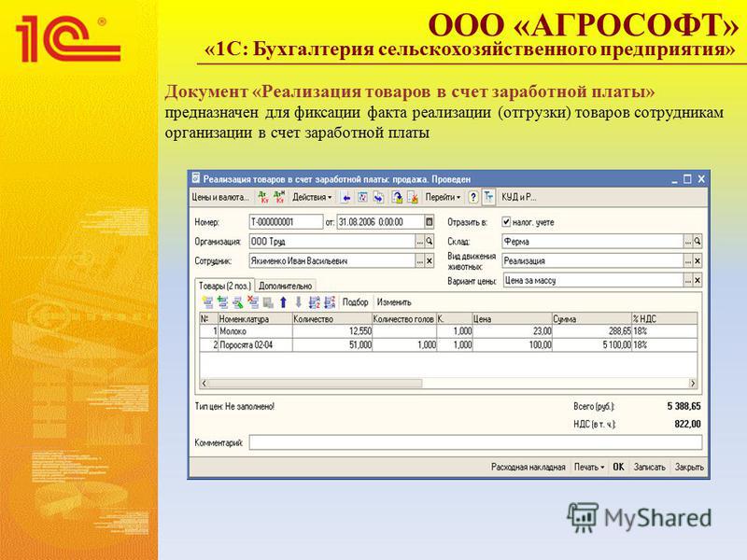Image resolution: width=747 pixels, height=560 pixels.
Task: Clear the Сотрудник field with X
Action: tap(430, 261)
